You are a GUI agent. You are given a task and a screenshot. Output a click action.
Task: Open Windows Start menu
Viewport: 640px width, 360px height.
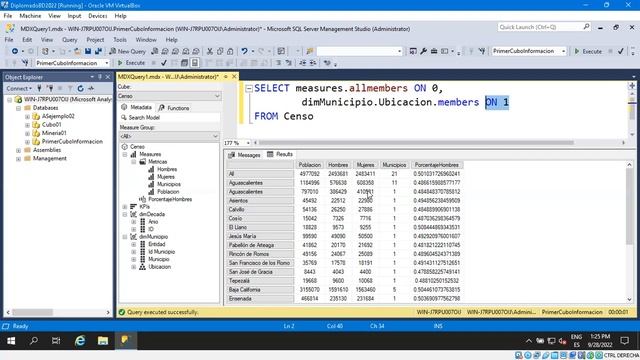[x=11, y=341]
